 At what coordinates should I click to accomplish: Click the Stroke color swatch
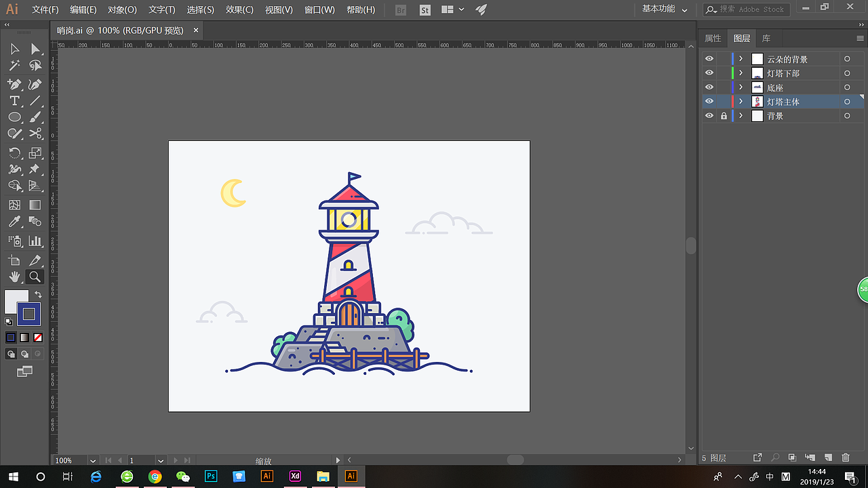click(x=29, y=314)
